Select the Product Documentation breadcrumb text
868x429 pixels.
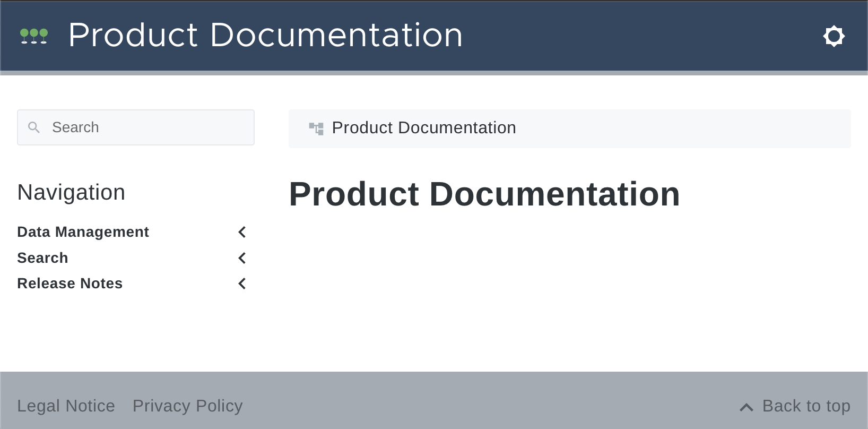pyautogui.click(x=423, y=128)
